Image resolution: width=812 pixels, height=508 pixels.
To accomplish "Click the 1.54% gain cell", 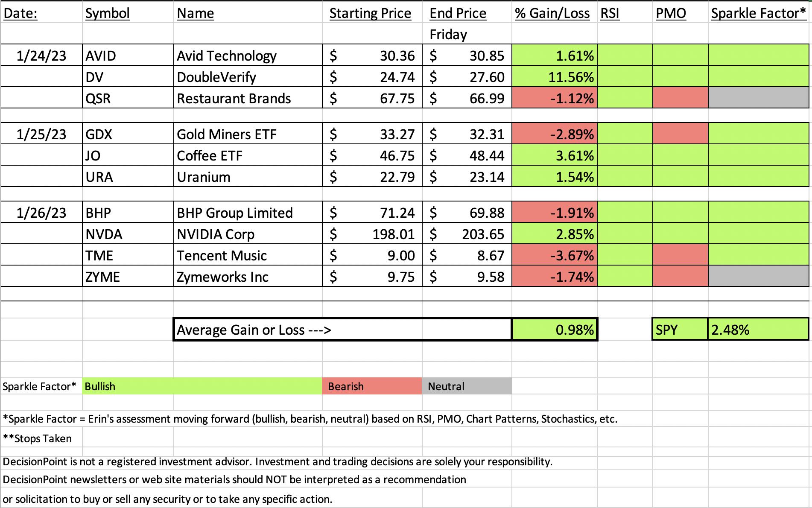I will [554, 177].
